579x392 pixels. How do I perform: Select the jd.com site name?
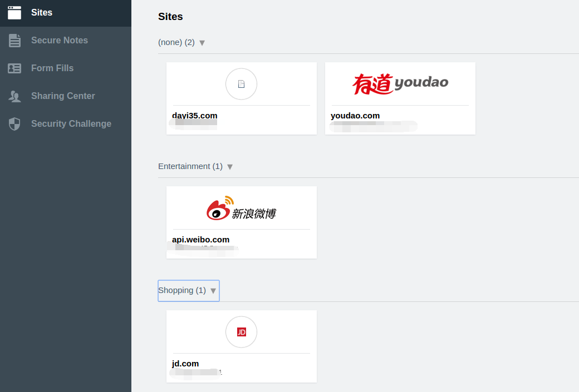(185, 364)
